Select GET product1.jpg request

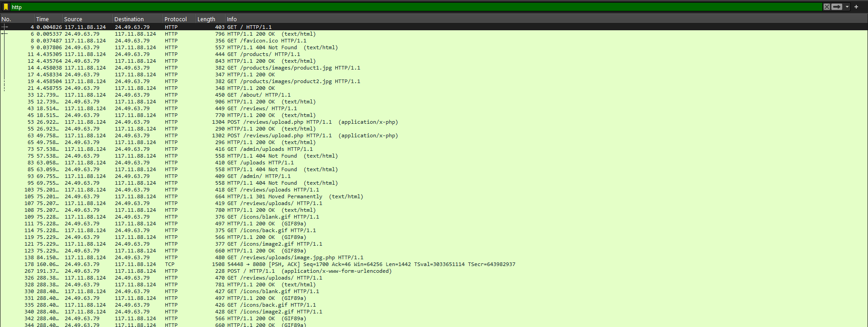point(434,68)
